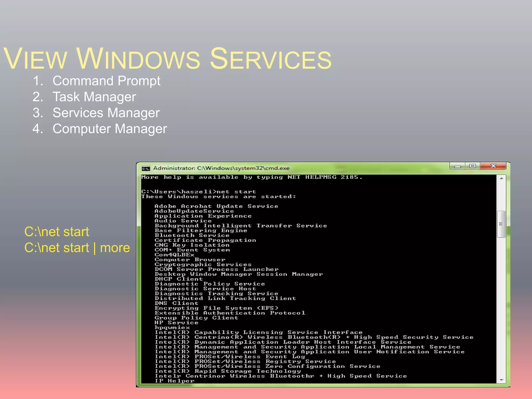532x399 pixels.
Task: Click the 'C:\net start' yellow text
Action: point(57,232)
